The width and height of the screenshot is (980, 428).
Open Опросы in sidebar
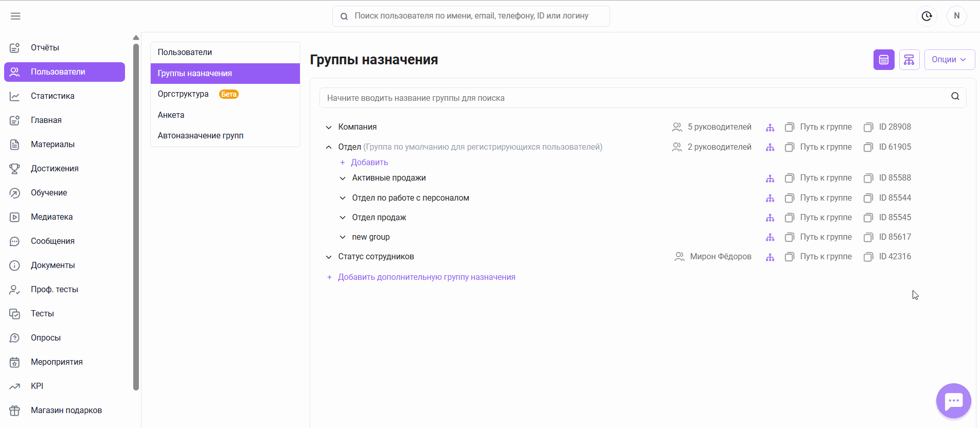pyautogui.click(x=64, y=338)
